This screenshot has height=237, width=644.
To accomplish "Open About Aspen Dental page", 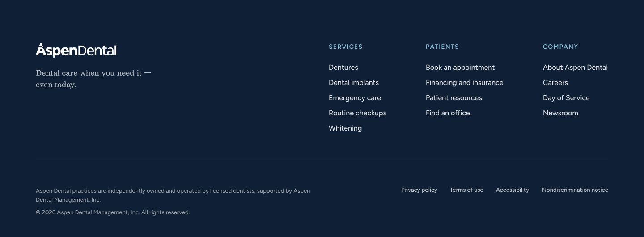I will (575, 68).
